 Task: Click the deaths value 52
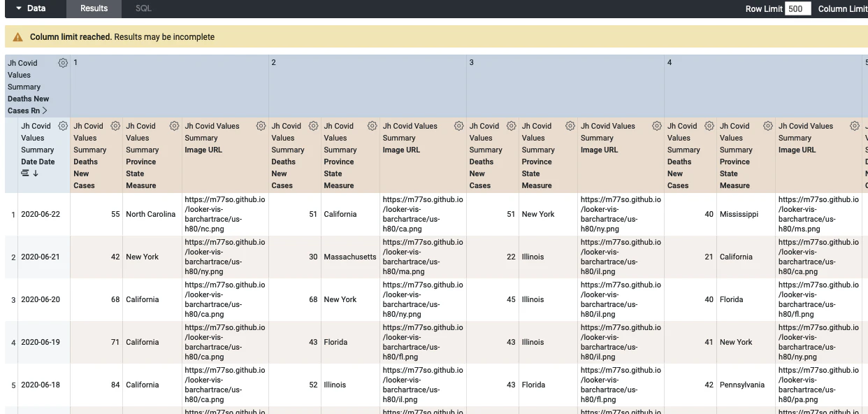click(313, 385)
